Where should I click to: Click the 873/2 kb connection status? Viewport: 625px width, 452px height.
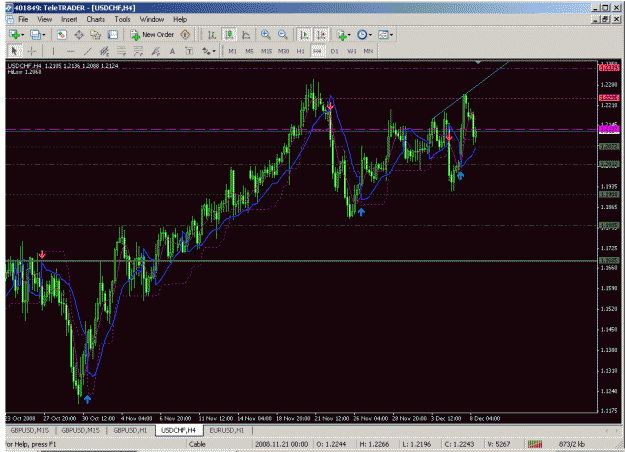(572, 444)
